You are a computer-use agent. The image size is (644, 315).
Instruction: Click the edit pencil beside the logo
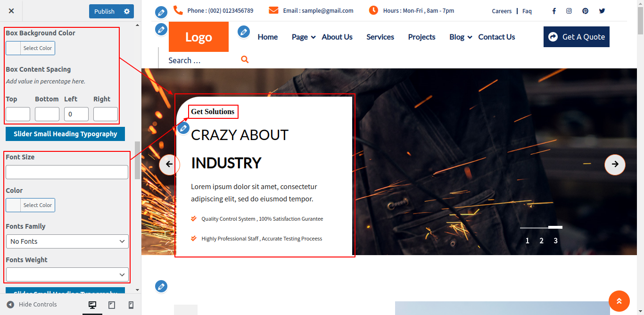point(161,30)
